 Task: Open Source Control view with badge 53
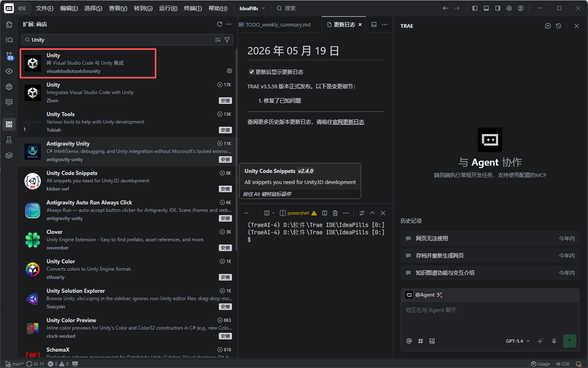pyautogui.click(x=9, y=56)
